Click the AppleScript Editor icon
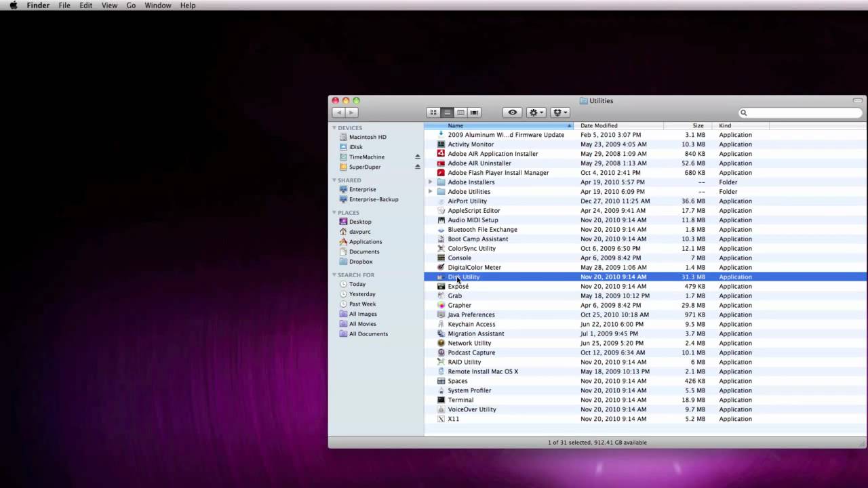 [441, 211]
